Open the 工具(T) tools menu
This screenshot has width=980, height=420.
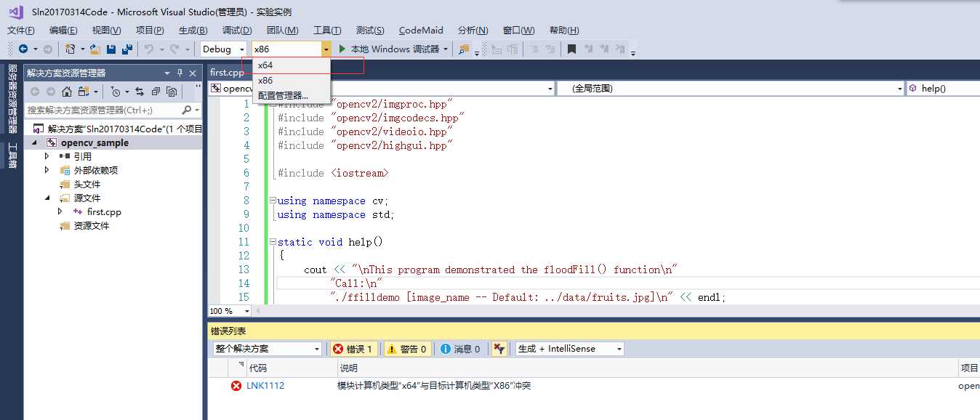click(x=327, y=30)
